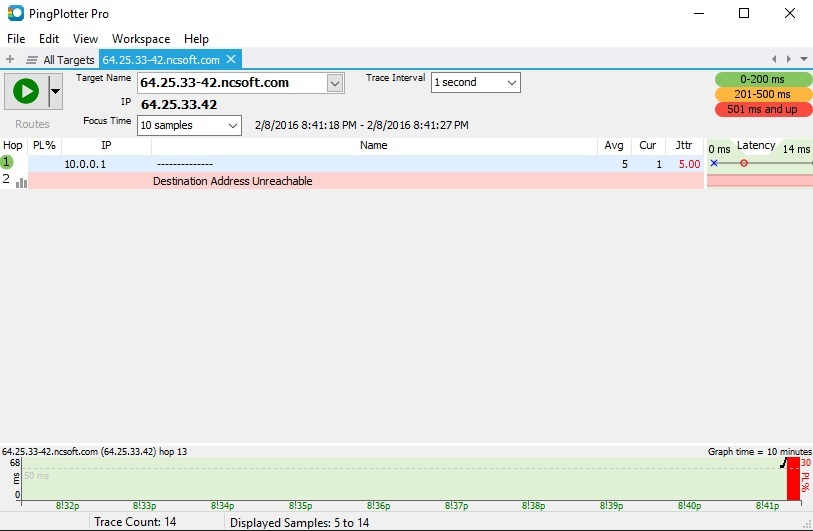Screen dimensions: 813x531
Task: Select the Destination Address Unreachable row
Action: 366,181
